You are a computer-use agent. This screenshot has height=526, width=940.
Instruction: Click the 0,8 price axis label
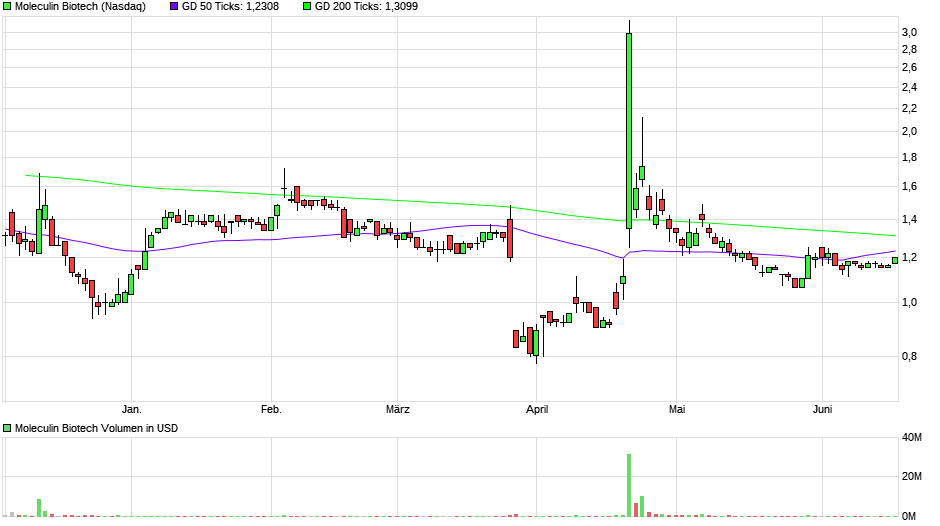909,356
